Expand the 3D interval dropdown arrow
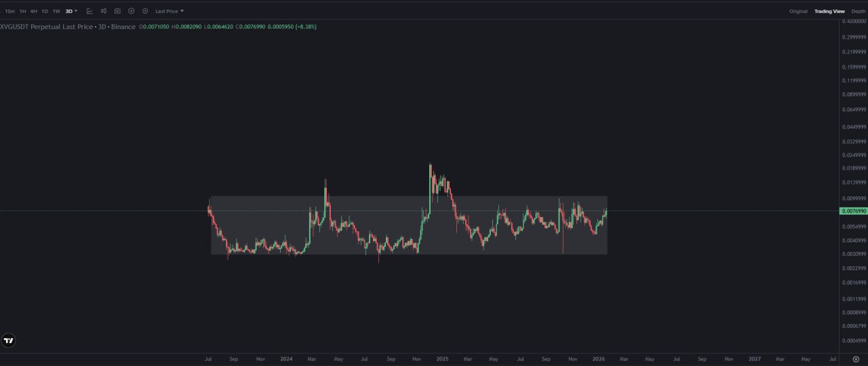Image resolution: width=868 pixels, height=366 pixels. (x=76, y=11)
